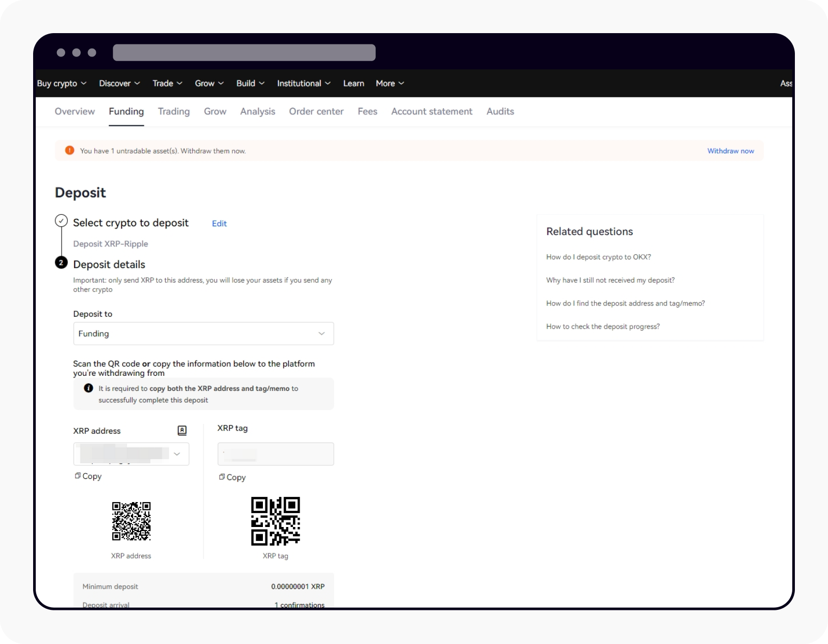Open the Deposit to Funding dropdown

(203, 333)
